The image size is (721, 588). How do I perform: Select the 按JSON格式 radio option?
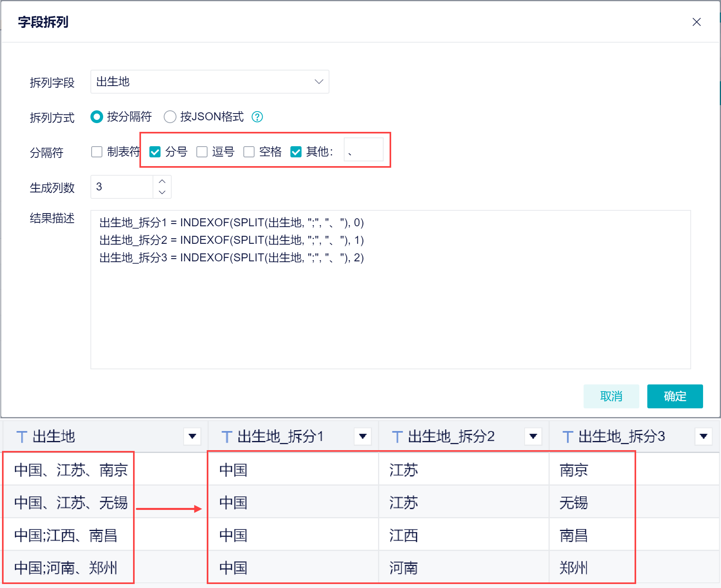point(170,117)
